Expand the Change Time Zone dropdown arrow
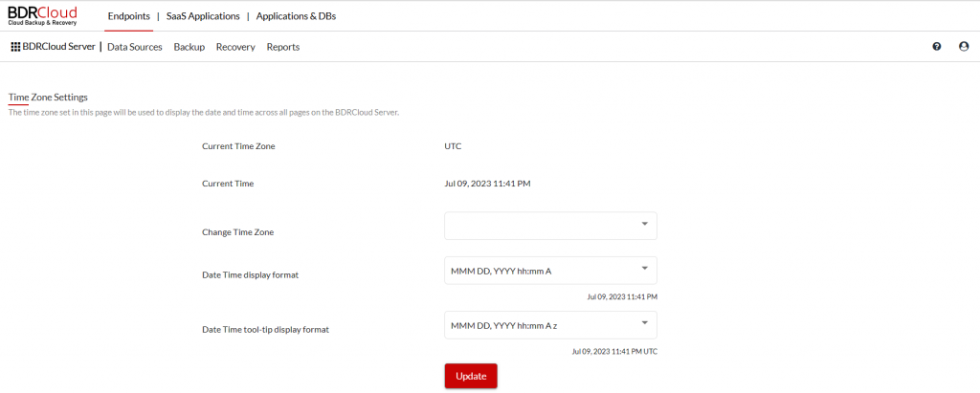 click(645, 226)
